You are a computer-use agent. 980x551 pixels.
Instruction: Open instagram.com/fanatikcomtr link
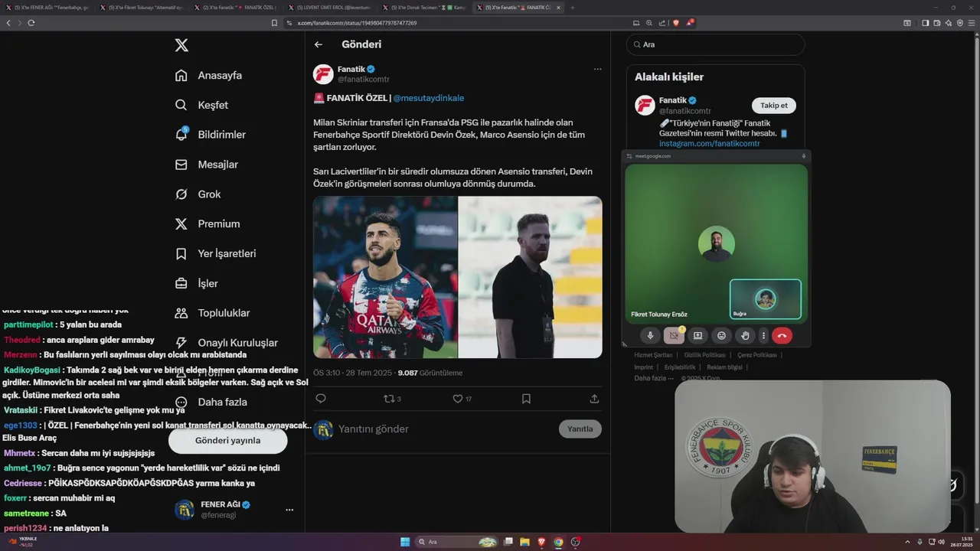point(709,144)
